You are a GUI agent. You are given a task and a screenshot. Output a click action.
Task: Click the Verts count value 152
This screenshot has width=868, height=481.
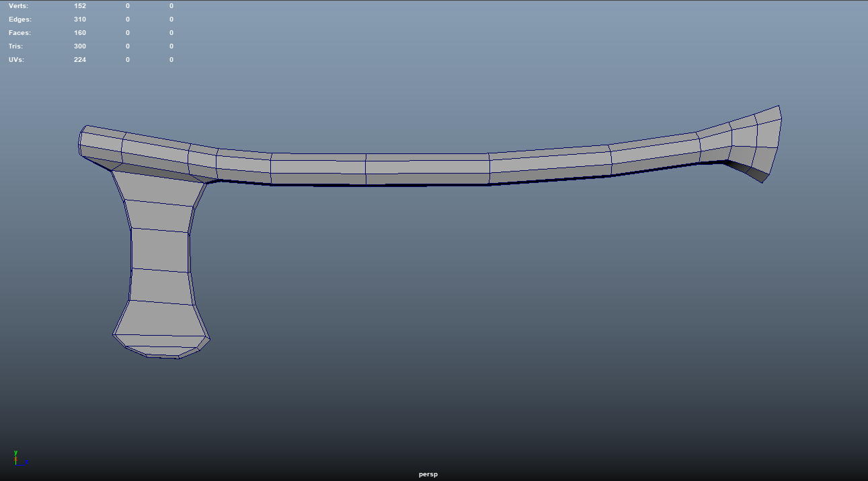80,6
